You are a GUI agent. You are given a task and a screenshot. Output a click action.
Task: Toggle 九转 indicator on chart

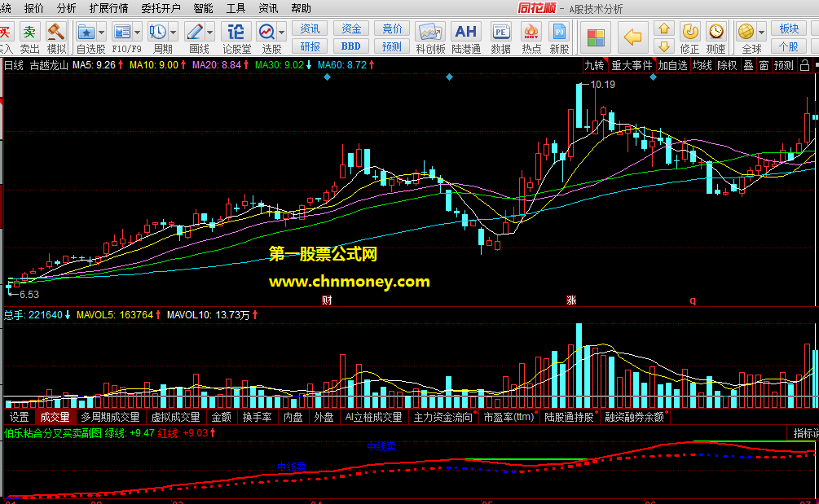(594, 65)
